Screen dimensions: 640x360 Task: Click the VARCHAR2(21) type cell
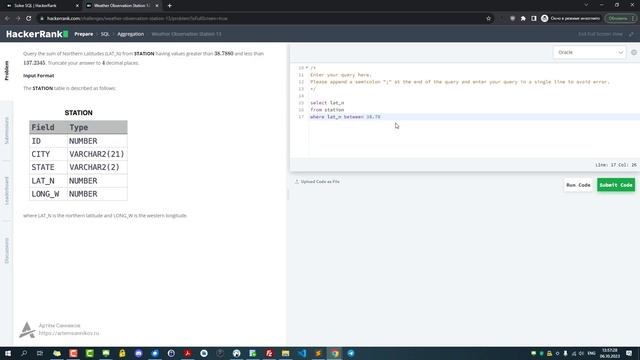pos(97,154)
